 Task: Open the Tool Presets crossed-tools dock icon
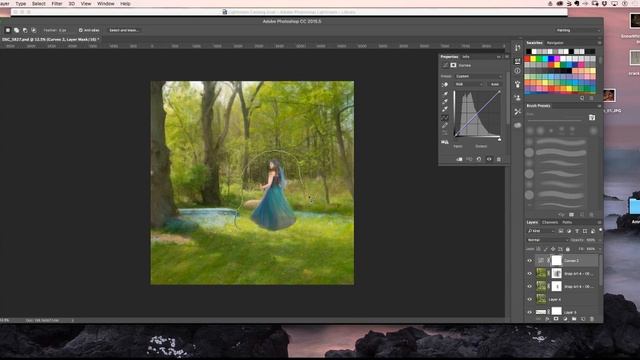518,111
